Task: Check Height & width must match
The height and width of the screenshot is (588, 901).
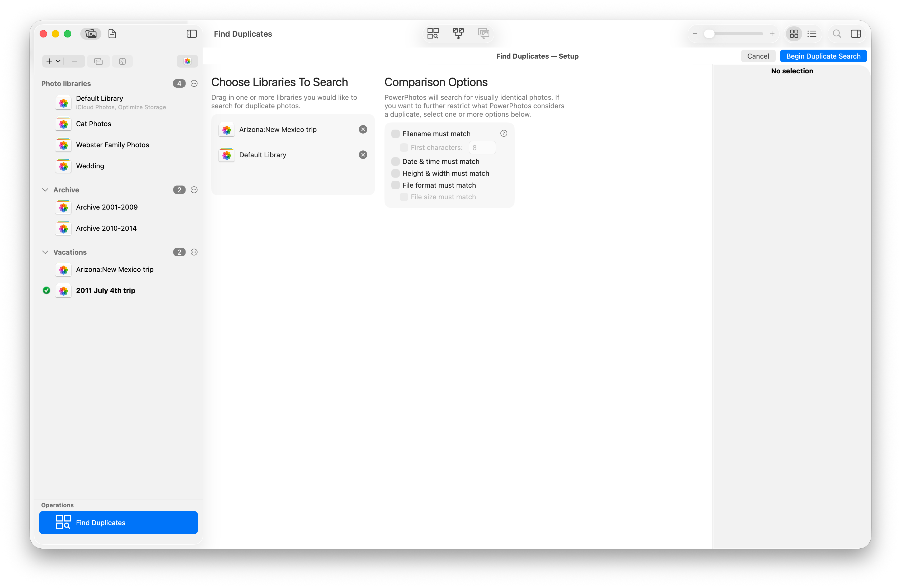Action: 395,173
